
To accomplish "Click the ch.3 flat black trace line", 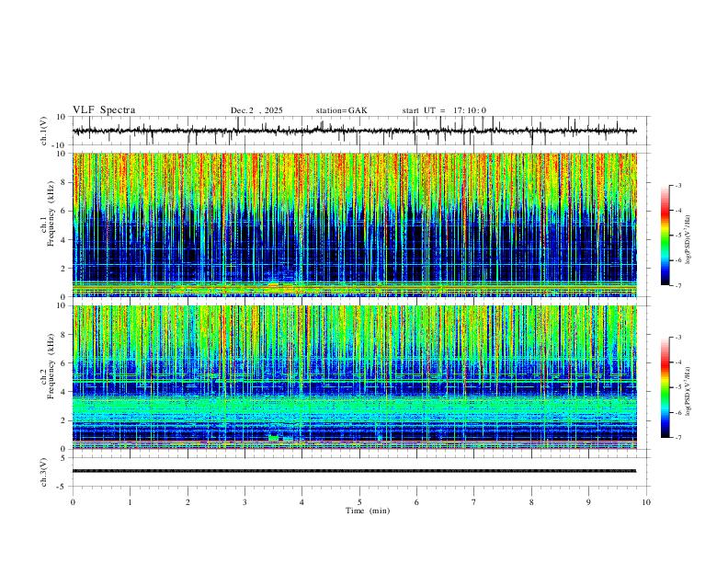I will click(x=354, y=471).
